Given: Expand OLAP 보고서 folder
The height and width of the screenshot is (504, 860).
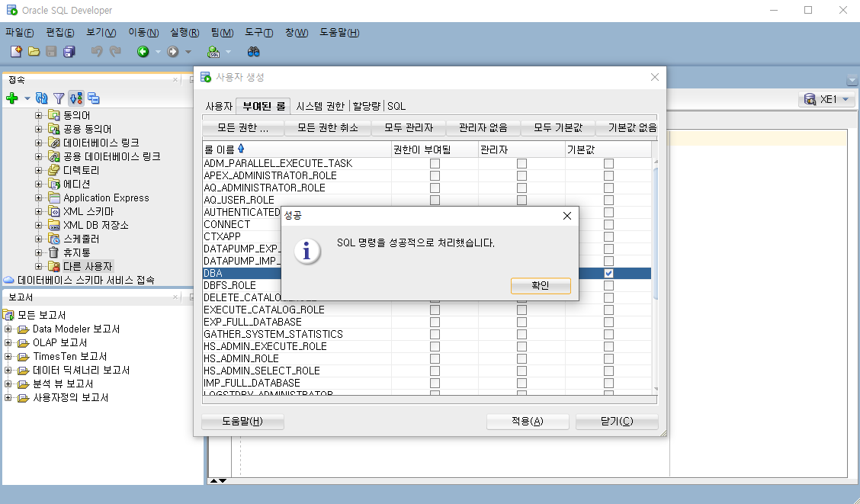Looking at the screenshot, I should coord(8,343).
